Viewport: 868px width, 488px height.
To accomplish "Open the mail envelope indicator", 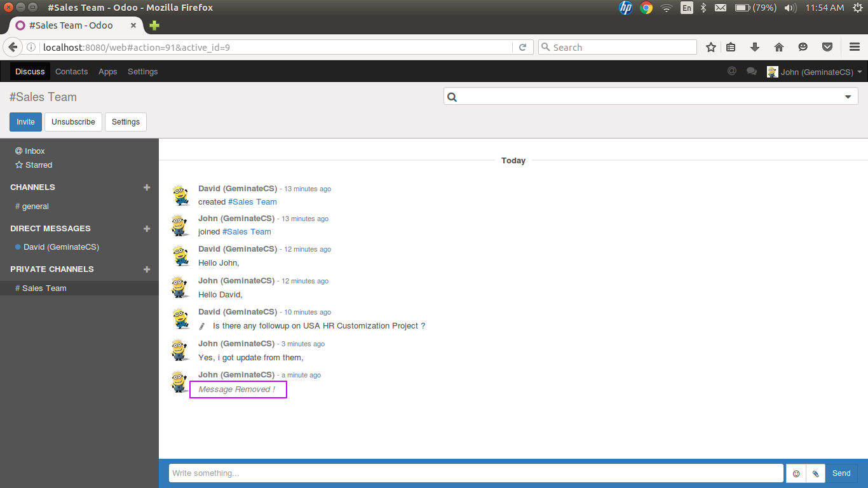I will tap(721, 8).
